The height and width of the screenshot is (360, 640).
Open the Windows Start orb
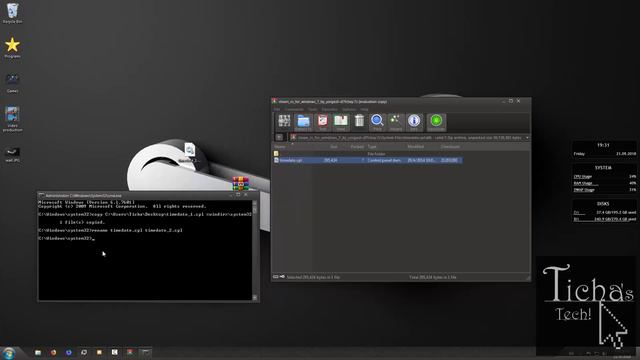[x=9, y=353]
